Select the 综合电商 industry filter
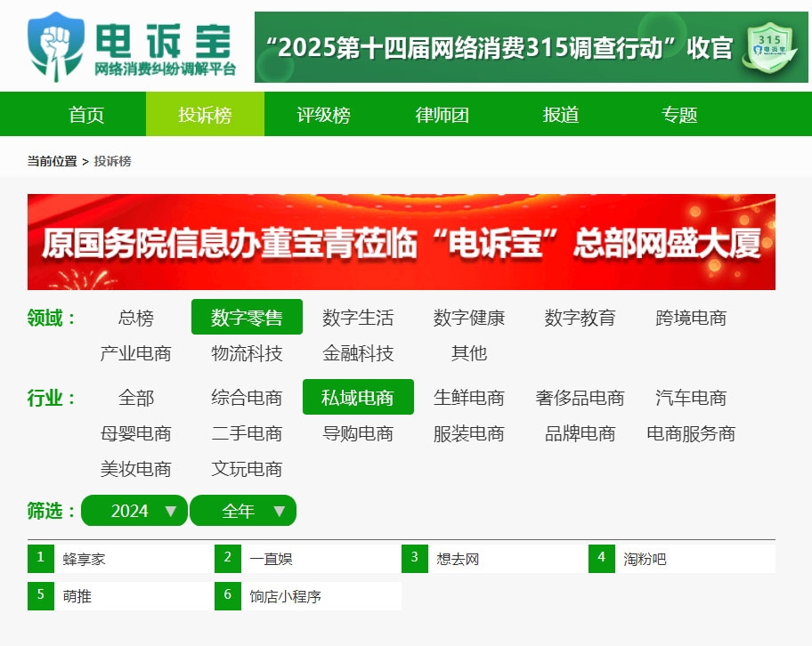 point(247,398)
